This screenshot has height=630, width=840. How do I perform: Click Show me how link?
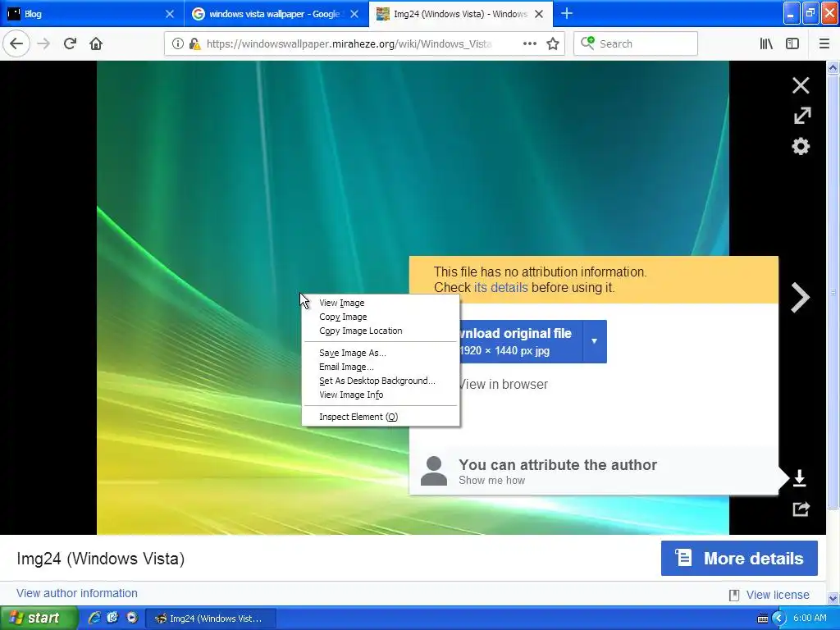[x=492, y=480]
